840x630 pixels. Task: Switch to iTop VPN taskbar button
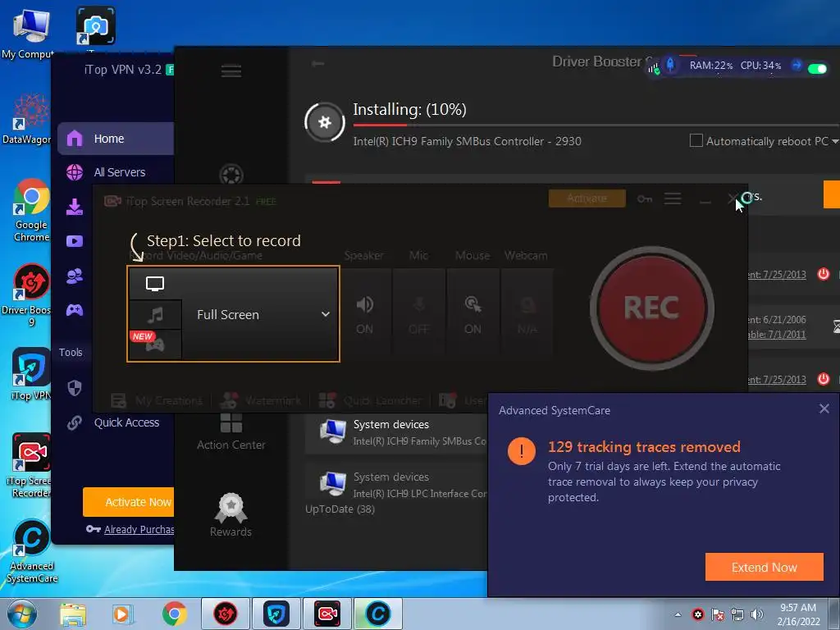276,614
